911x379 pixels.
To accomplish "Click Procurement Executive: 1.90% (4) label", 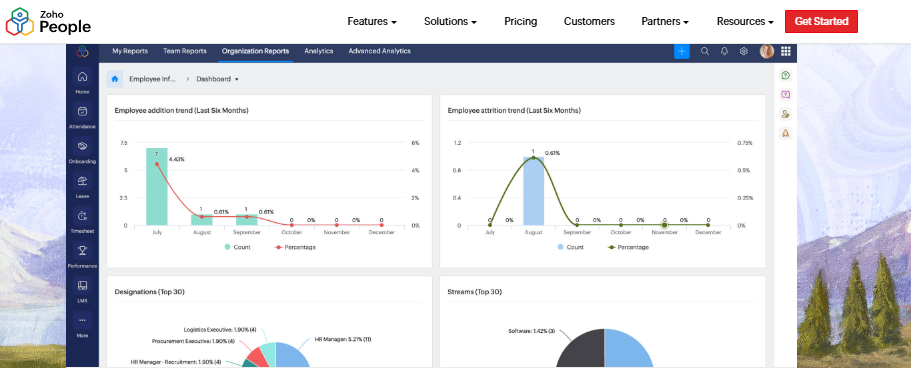I will pyautogui.click(x=193, y=341).
